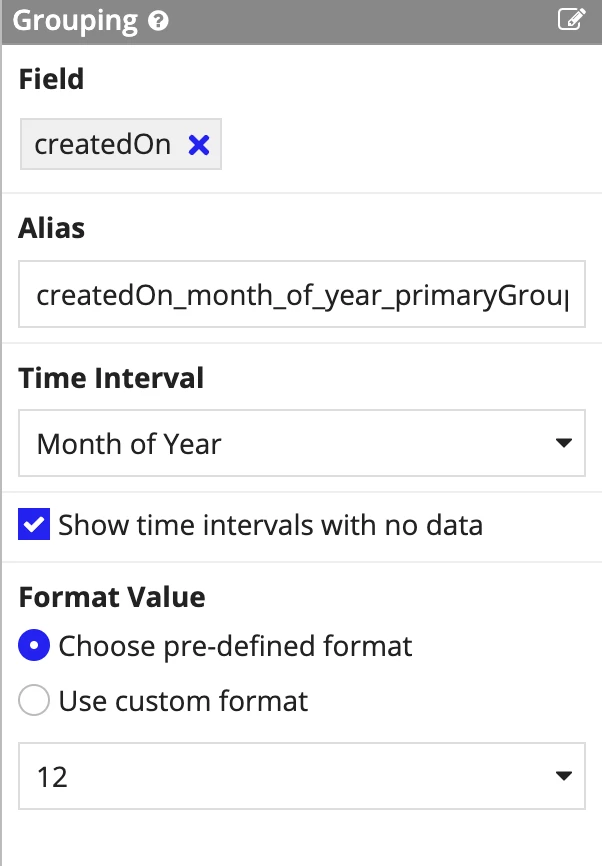Click the arrow on the 12 format dropdown
The image size is (602, 866).
tap(563, 776)
